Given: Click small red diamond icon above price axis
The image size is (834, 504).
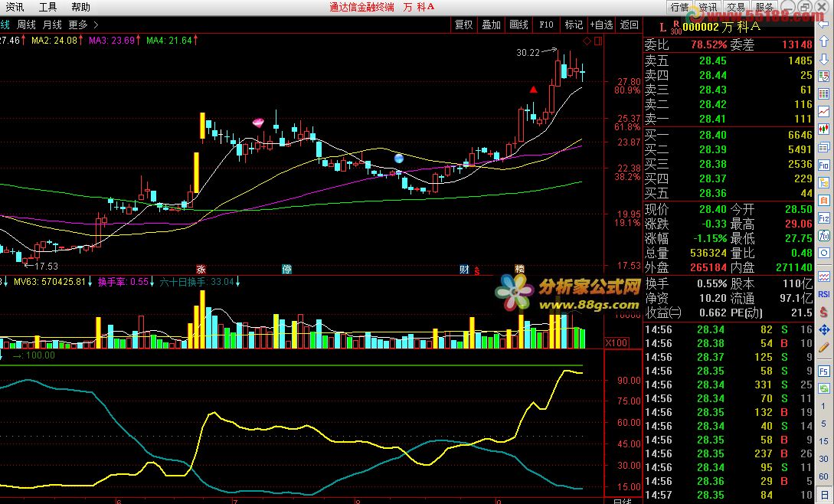Looking at the screenshot, I should click(587, 41).
